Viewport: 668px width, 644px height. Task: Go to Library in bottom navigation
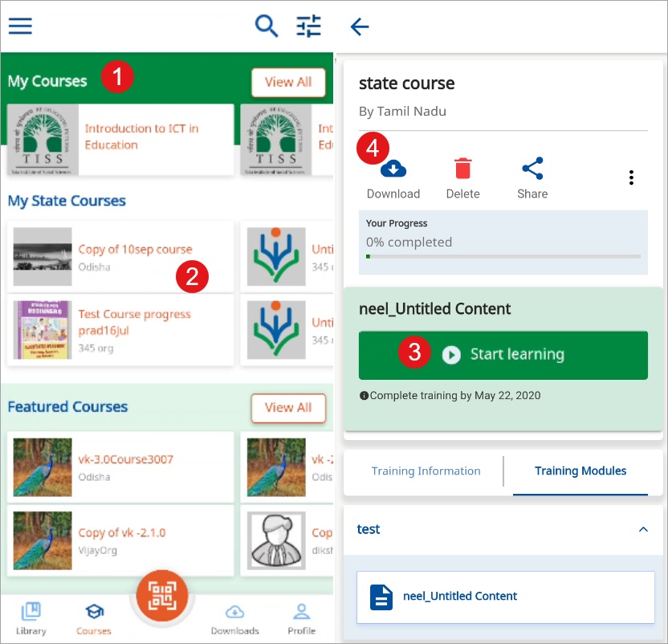pyautogui.click(x=31, y=618)
